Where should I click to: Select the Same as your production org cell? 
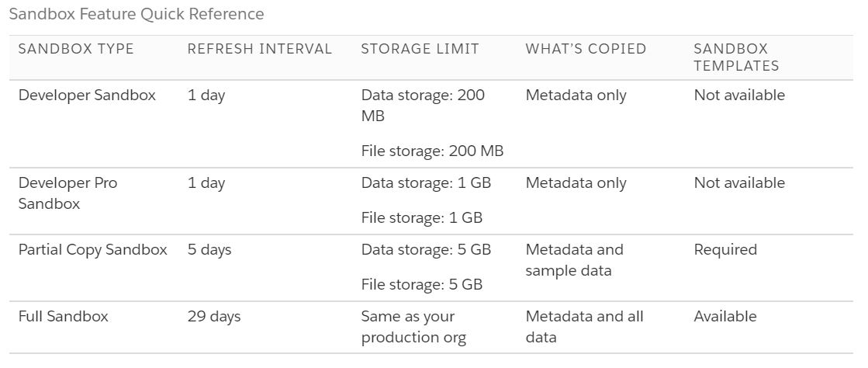412,327
